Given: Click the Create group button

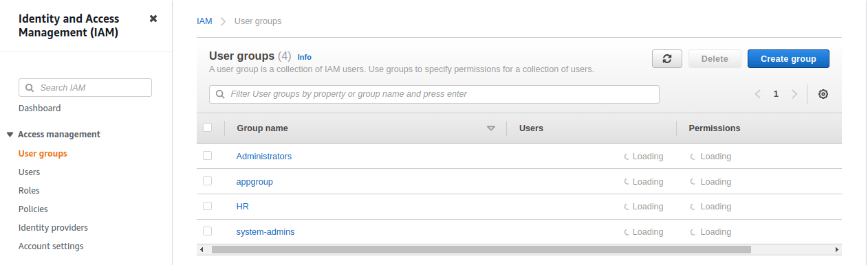Looking at the screenshot, I should point(788,59).
